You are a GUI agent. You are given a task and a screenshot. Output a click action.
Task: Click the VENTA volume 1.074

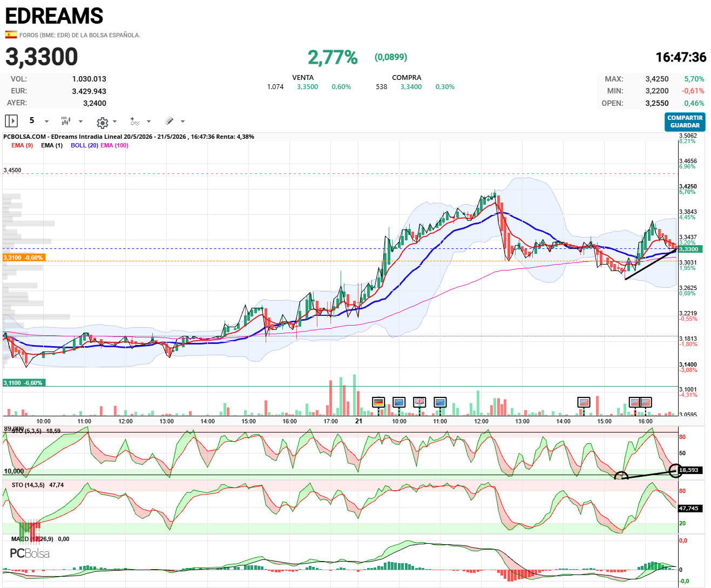click(275, 87)
